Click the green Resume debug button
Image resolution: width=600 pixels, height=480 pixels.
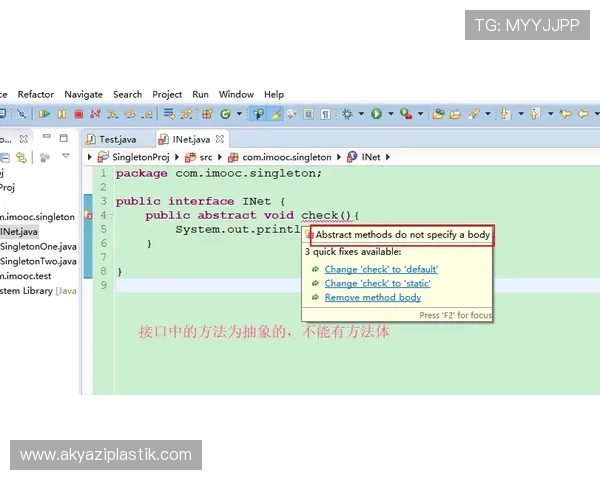pyautogui.click(x=45, y=114)
